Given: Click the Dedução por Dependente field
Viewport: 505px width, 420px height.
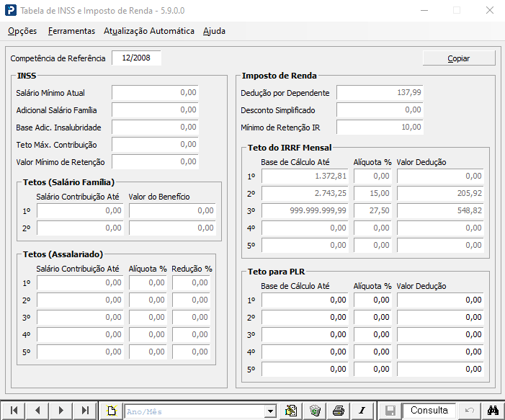Looking at the screenshot, I should [380, 93].
